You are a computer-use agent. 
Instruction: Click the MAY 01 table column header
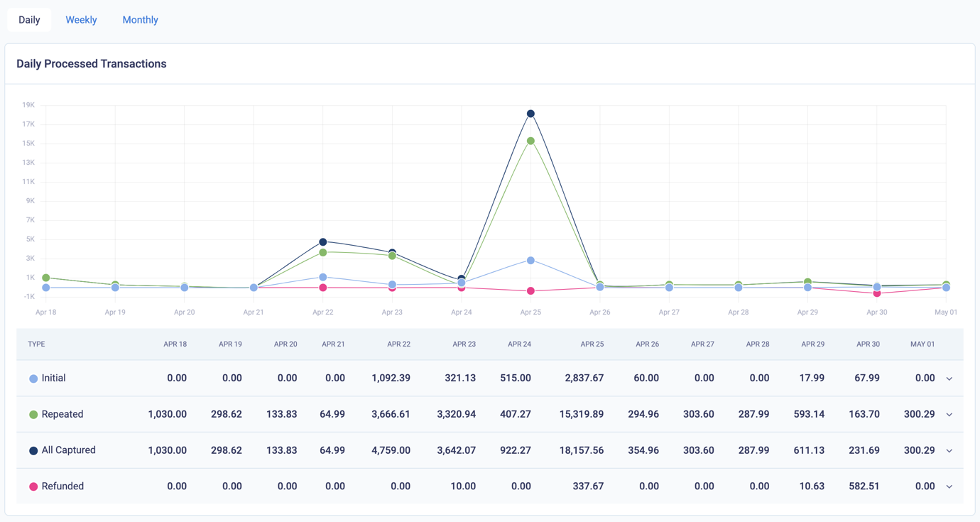point(922,344)
